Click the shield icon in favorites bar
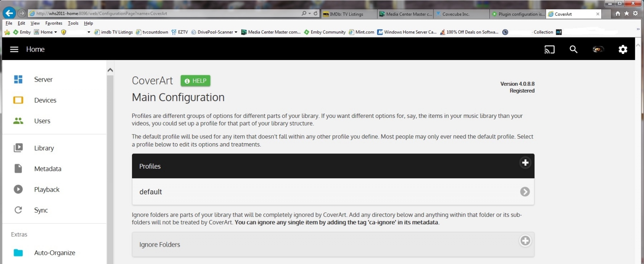644x264 pixels. 64,32
